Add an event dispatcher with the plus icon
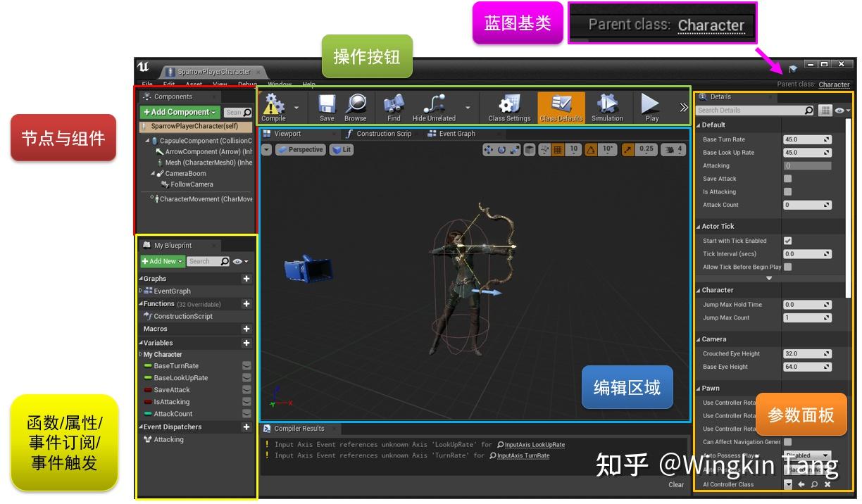This screenshot has width=862, height=504. point(246,427)
